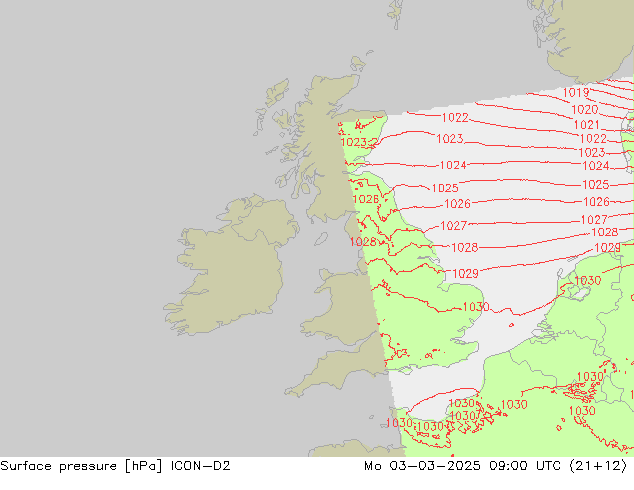Screen dimensions: 634x490
Task: Click the 'Surface pressure [hPa] ICON-D2' caption
Action: point(115,466)
